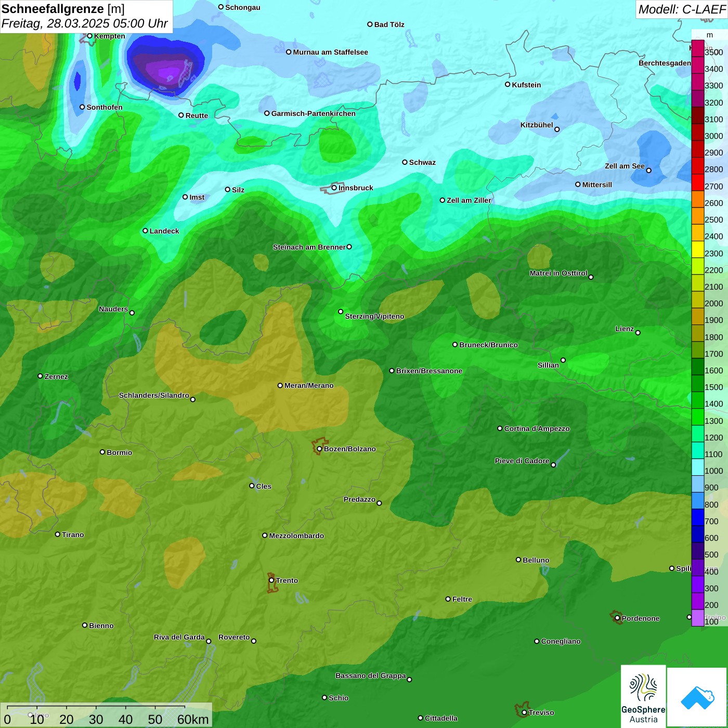This screenshot has height=728, width=728.
Task: Click the Schneefallgrenze [m] title
Action: pyautogui.click(x=63, y=9)
